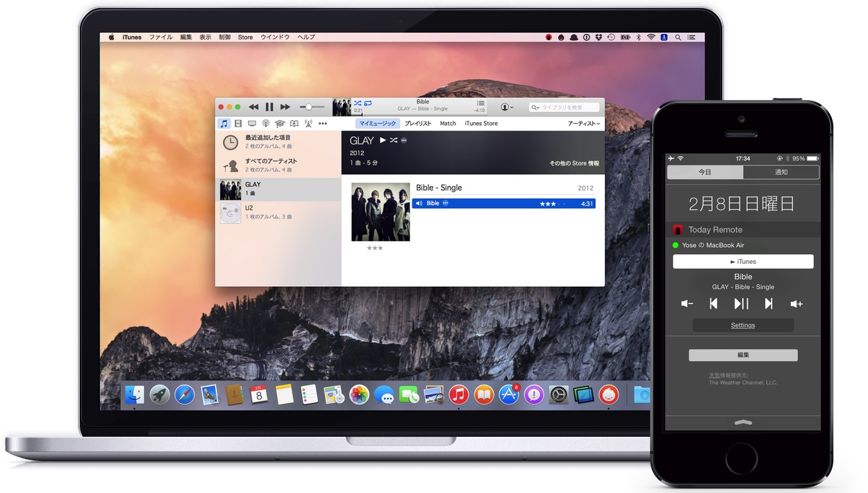This screenshot has height=493, width=868.
Task: Open Photos from the Dock
Action: [359, 394]
